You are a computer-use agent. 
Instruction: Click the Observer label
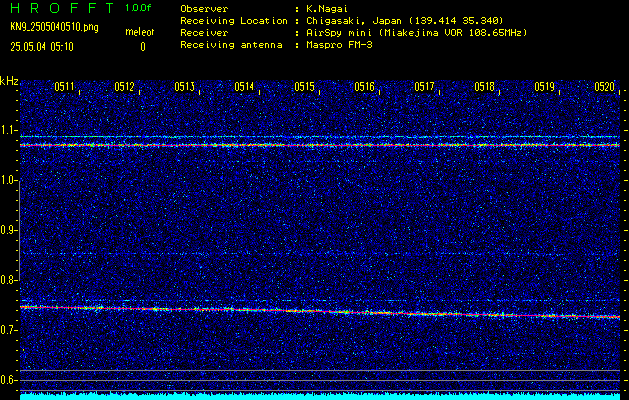tap(204, 9)
